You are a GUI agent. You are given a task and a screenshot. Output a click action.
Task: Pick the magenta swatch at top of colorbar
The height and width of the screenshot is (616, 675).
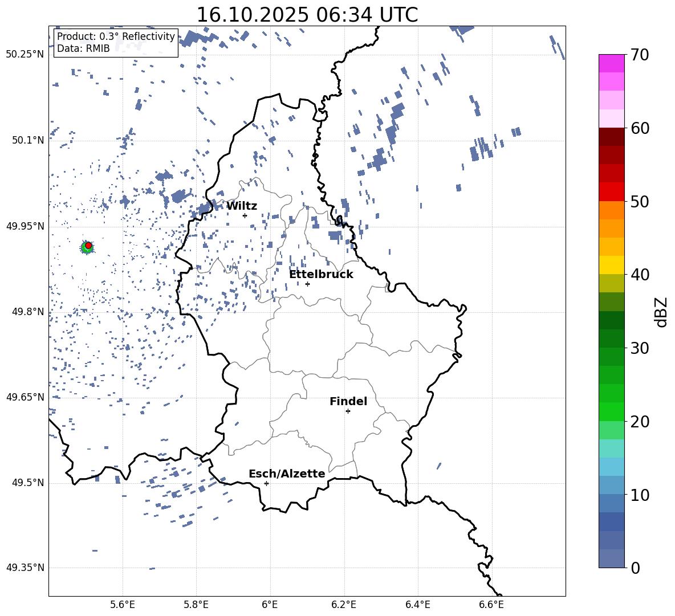(612, 64)
